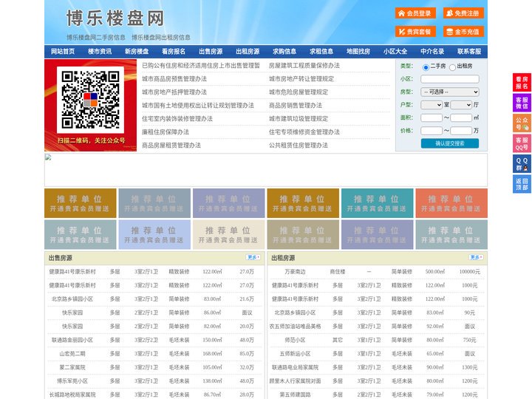Open the QQ群 sidebar icon
Screen dimensions: 532x399
tap(522, 164)
